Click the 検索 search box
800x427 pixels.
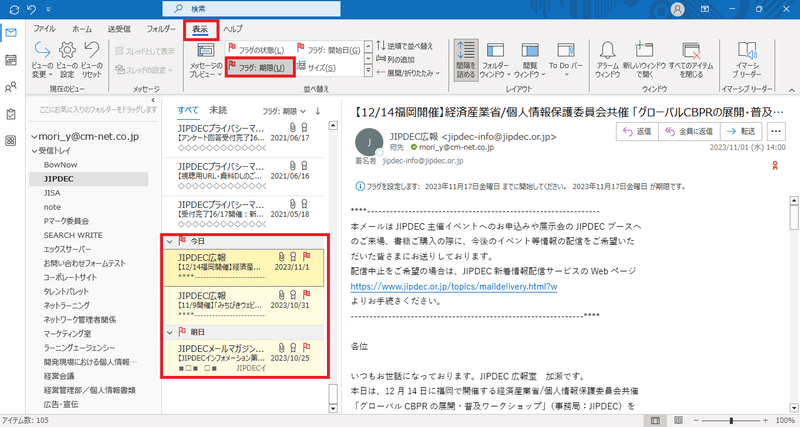tap(251, 9)
